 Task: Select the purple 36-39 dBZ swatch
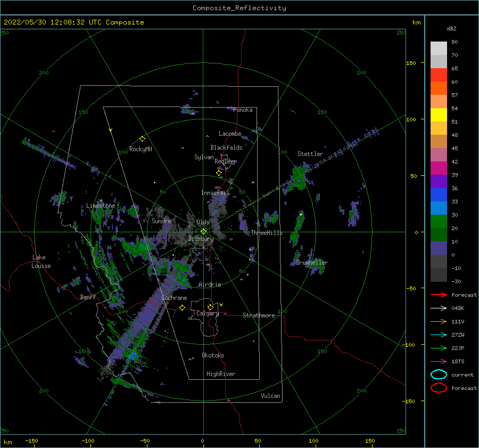439,181
